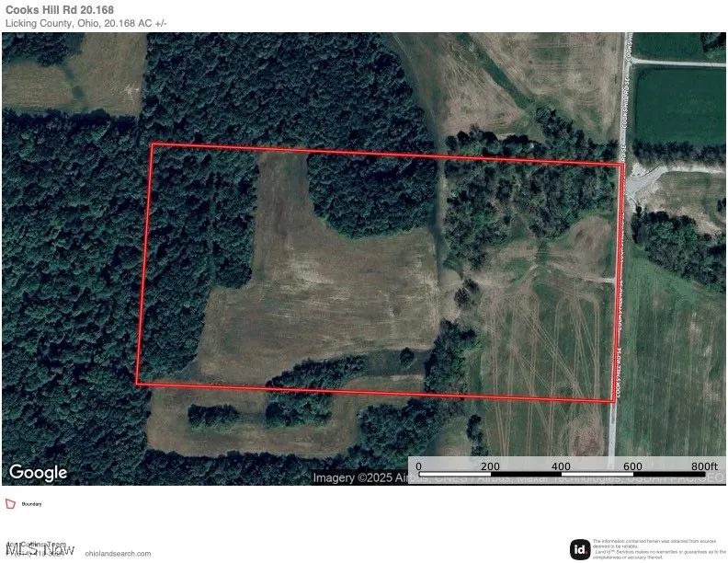
Task: Click the MLS Now watermark logo
Action: (x=39, y=550)
